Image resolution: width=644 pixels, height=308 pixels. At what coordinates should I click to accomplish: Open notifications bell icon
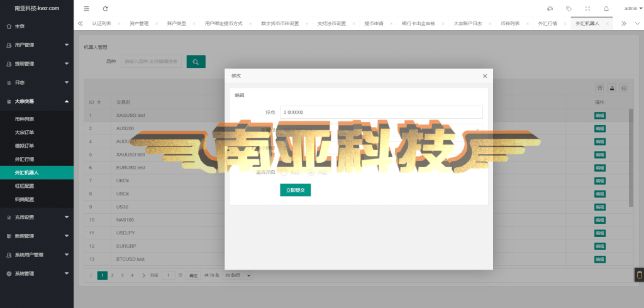click(606, 9)
